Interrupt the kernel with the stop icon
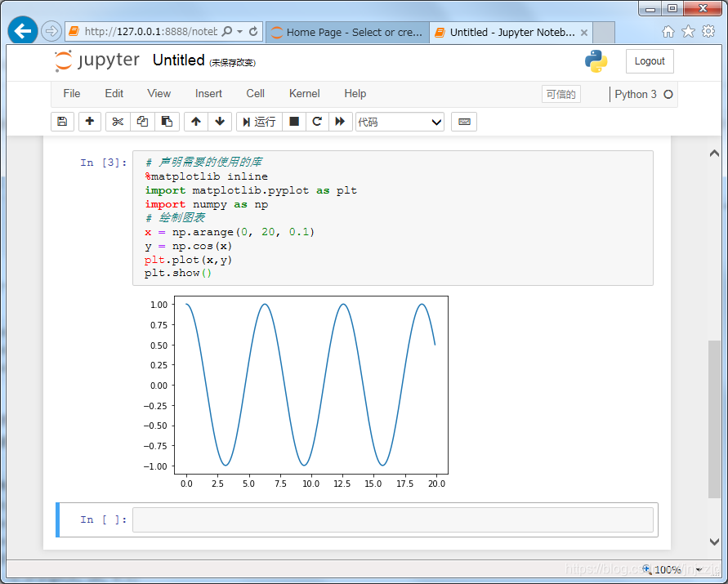The height and width of the screenshot is (584, 728). (x=294, y=121)
